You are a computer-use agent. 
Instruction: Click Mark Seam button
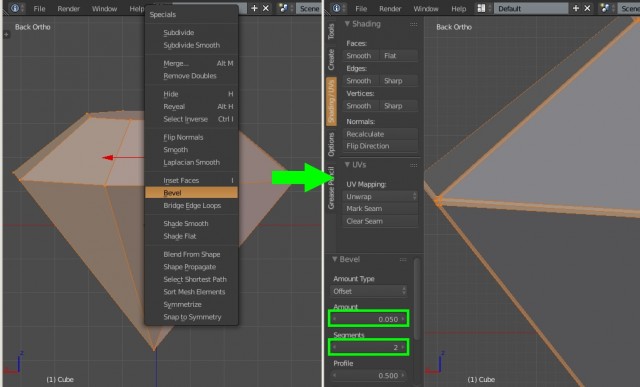380,209
